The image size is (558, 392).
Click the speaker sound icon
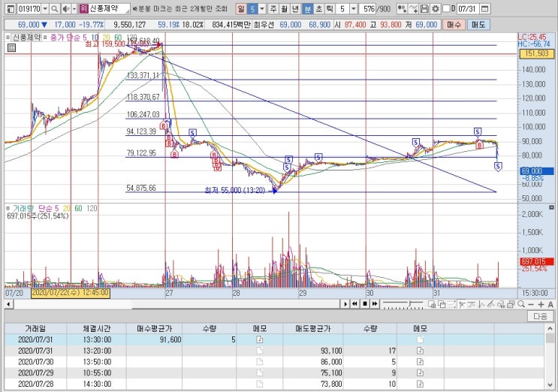[x=65, y=9]
